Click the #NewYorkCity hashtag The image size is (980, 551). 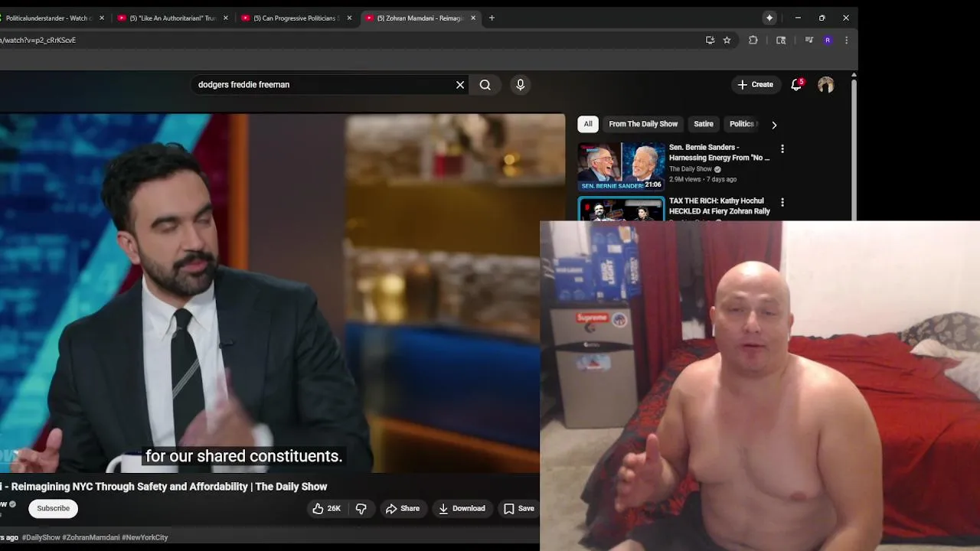click(145, 537)
